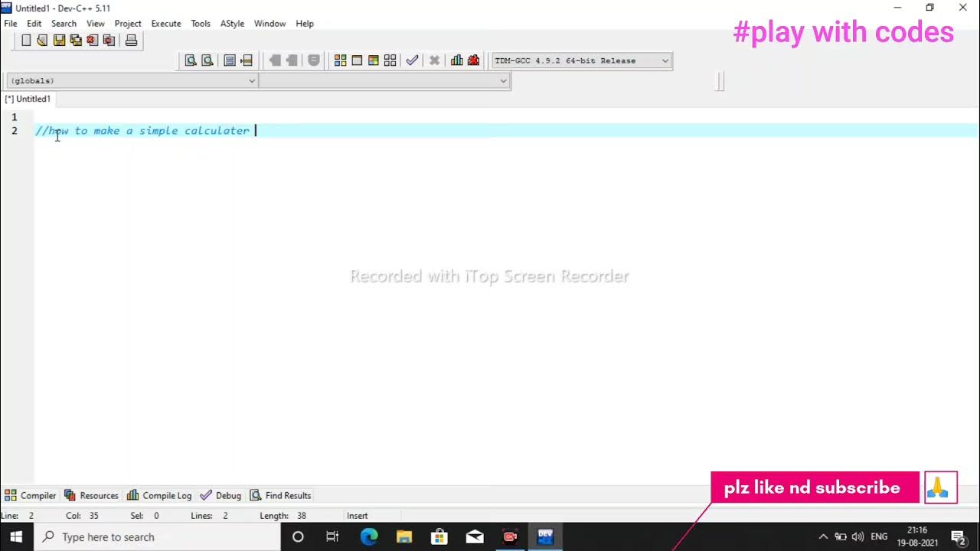The width and height of the screenshot is (980, 551).
Task: Click the Windows Start button
Action: click(16, 536)
